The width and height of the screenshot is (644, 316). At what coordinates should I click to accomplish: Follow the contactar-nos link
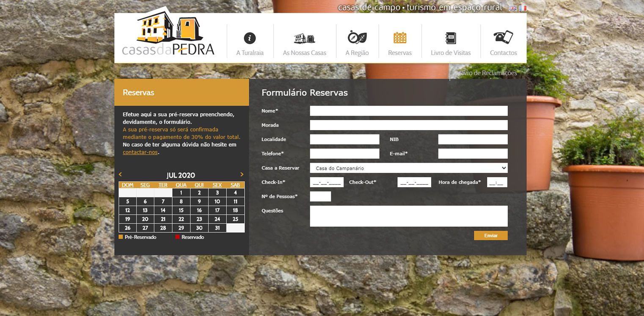click(140, 152)
